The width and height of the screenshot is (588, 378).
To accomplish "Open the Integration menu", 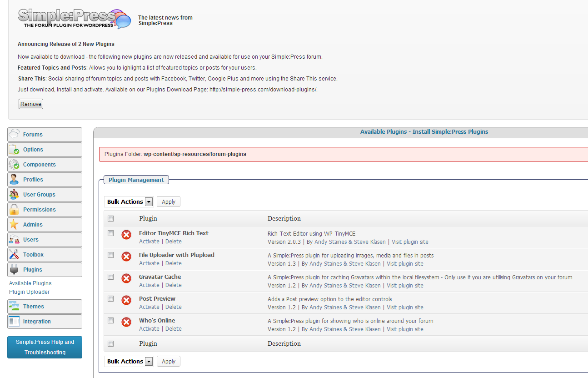I will (45, 322).
